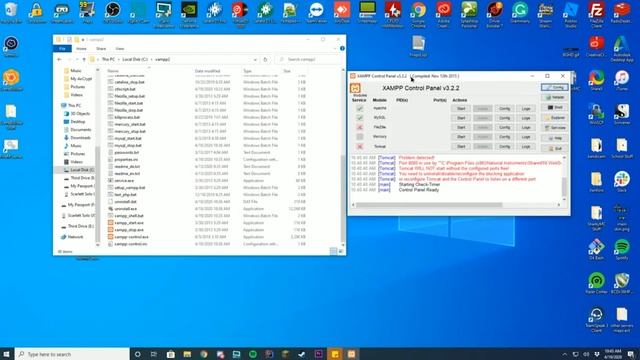Screen dimensions: 640x360
Task: Open Explorer button in XAMPP panel
Action: [555, 118]
